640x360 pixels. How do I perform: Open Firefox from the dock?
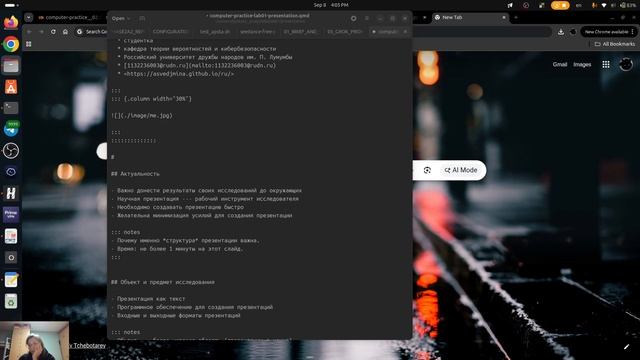pos(11,22)
